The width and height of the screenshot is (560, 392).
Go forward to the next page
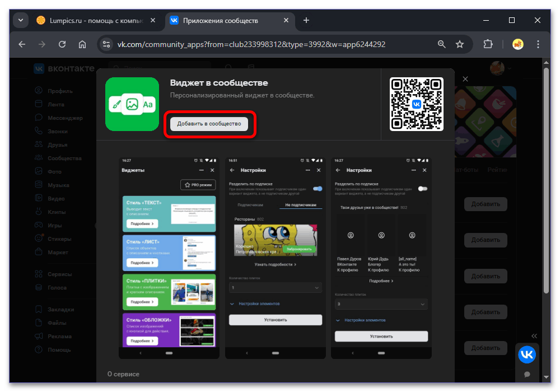(x=42, y=44)
